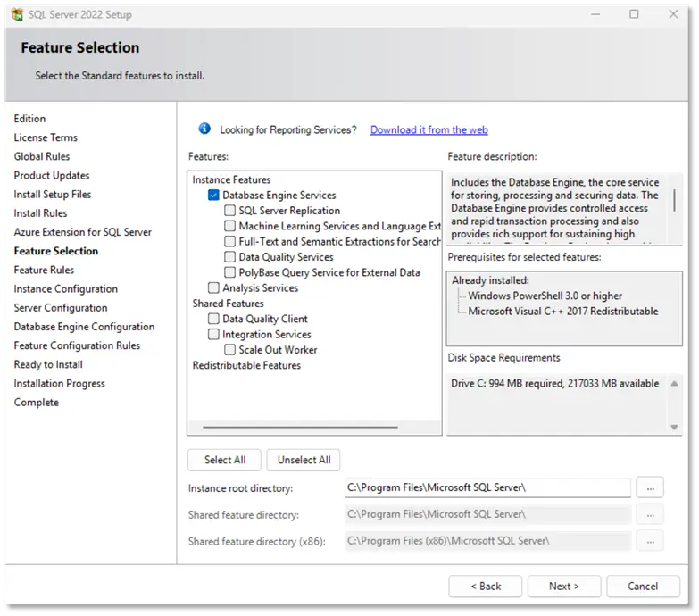The image size is (699, 616).
Task: Select License Terms in the sidebar
Action: tap(46, 137)
